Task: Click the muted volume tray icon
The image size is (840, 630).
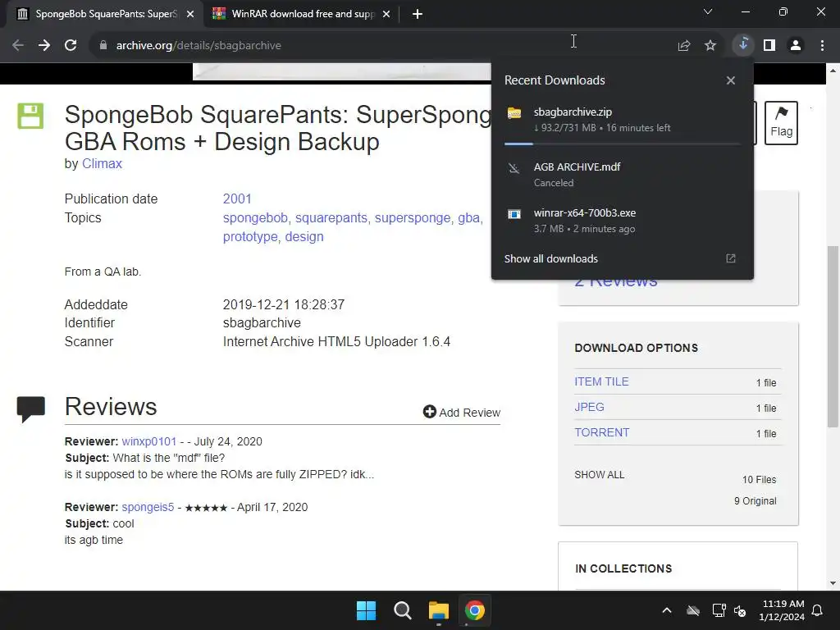Action: [x=740, y=610]
